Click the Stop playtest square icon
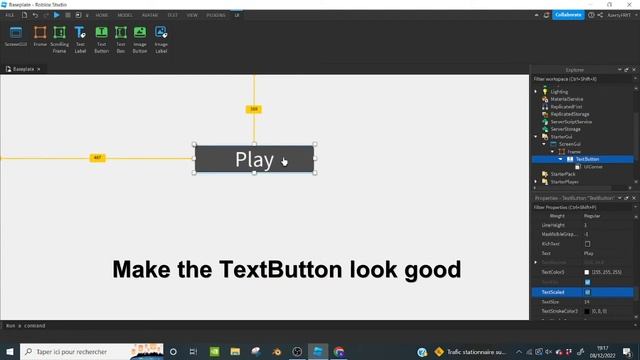Image resolution: width=640 pixels, height=360 pixels. [68, 15]
